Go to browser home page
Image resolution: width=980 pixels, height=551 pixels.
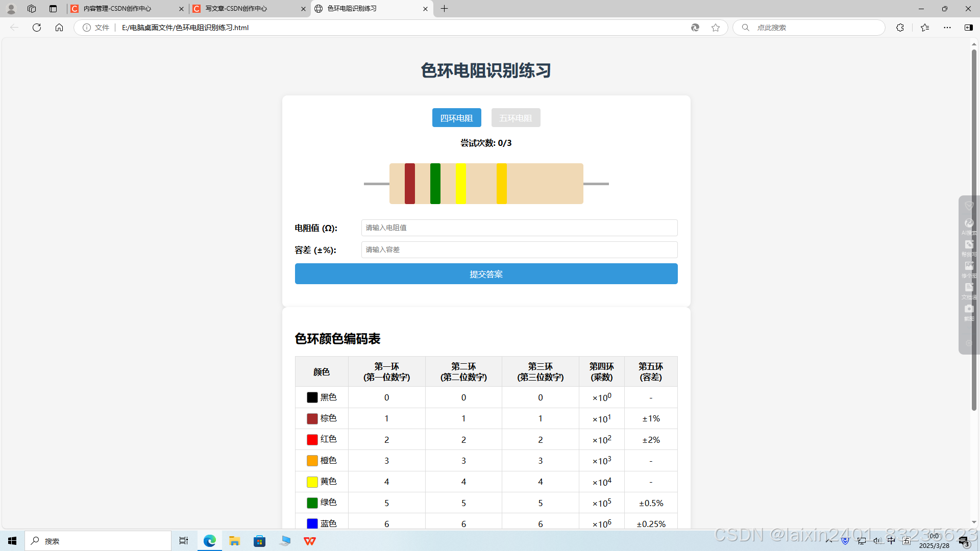point(59,28)
